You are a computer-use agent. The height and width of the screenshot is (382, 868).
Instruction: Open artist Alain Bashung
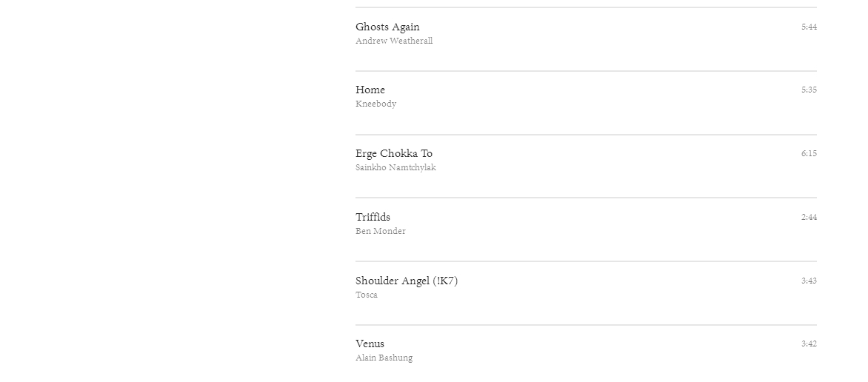tap(384, 358)
